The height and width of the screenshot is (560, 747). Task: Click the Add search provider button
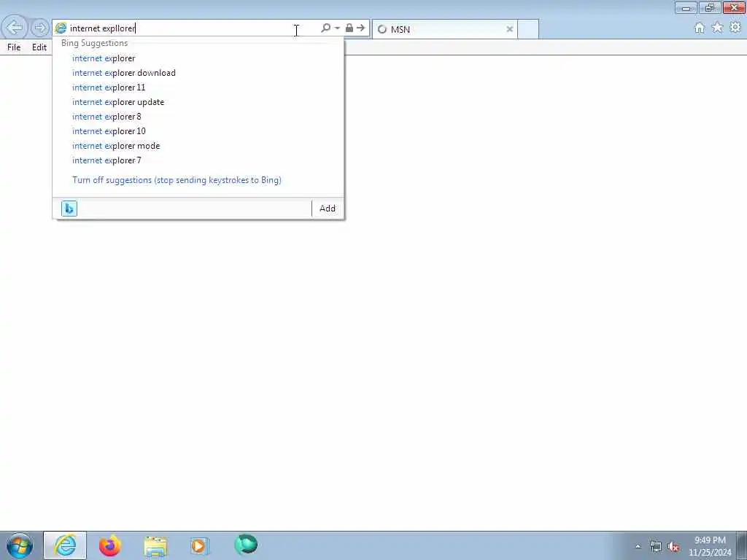pyautogui.click(x=328, y=209)
